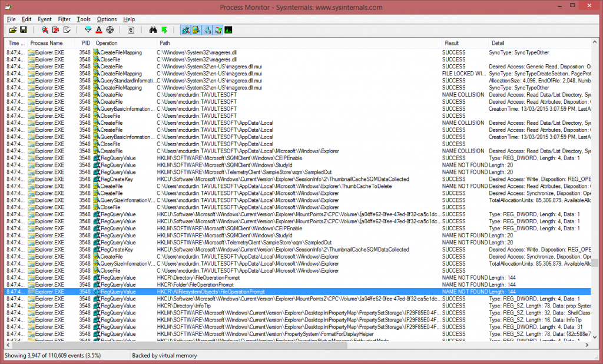The image size is (603, 364).
Task: Open the Tools menu
Action: [x=84, y=19]
